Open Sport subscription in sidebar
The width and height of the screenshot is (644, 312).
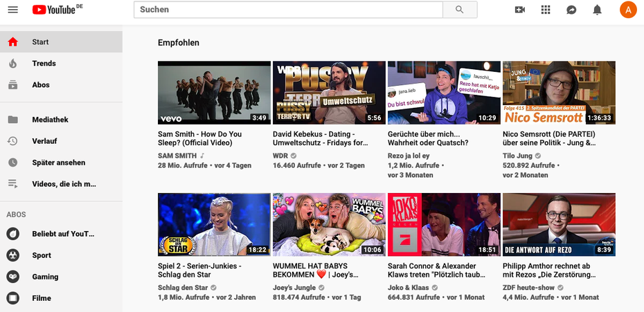[x=61, y=255]
